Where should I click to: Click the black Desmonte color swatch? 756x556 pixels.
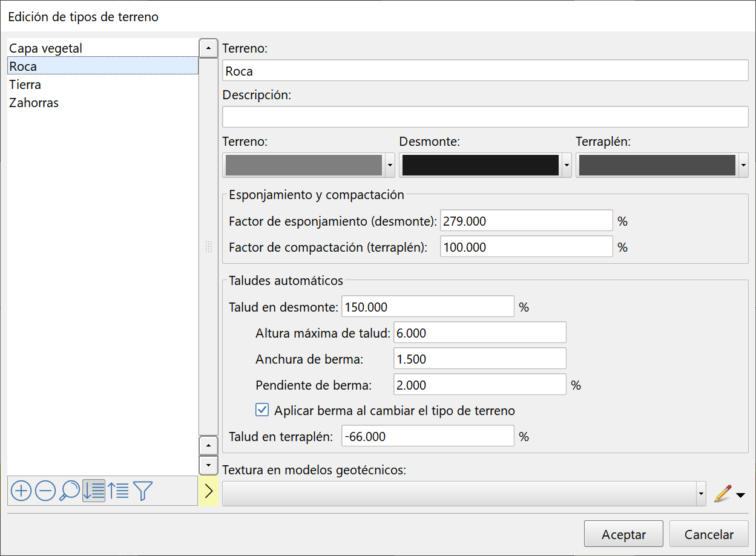(481, 165)
